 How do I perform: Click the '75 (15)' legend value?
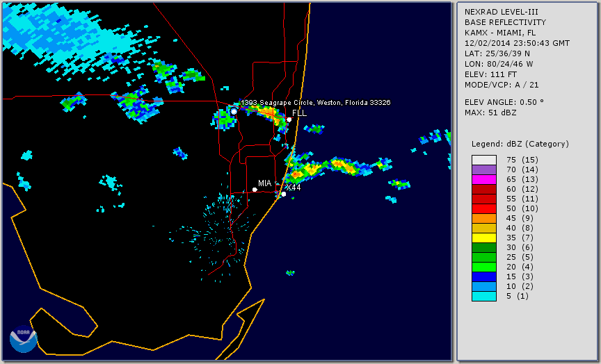click(x=522, y=160)
